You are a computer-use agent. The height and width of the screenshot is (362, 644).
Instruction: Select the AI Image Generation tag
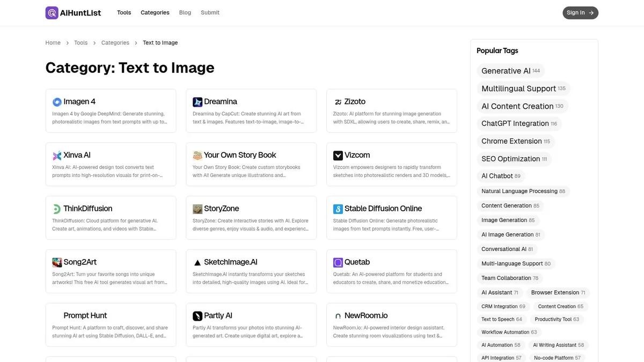(x=511, y=234)
